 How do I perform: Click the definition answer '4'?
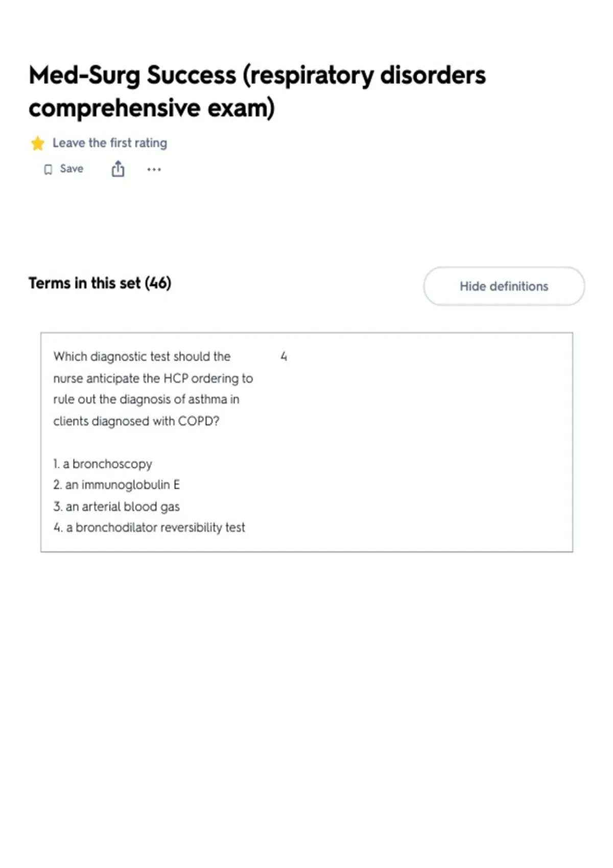pyautogui.click(x=284, y=356)
